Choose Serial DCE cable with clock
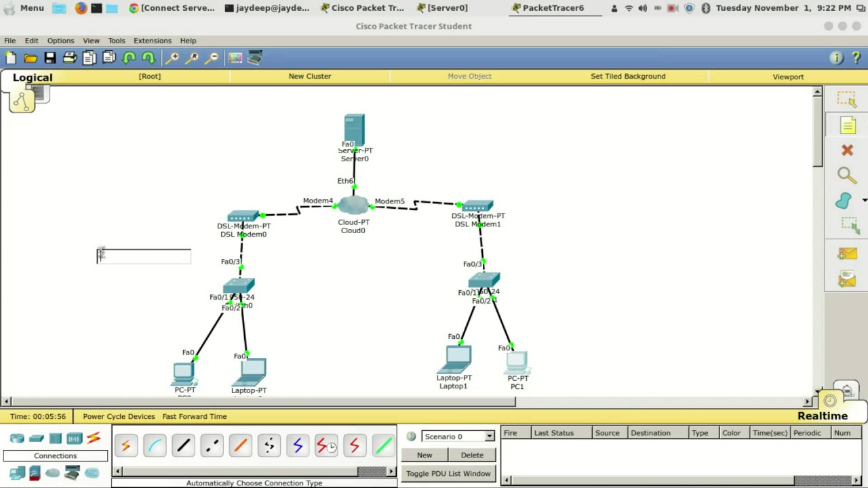Screen dimensions: 868x488 [x=326, y=445]
